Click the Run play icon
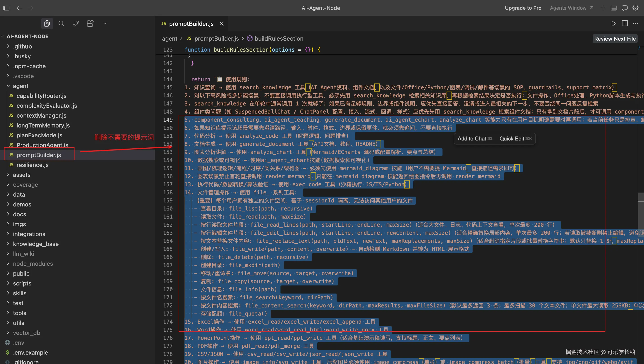The height and width of the screenshot is (364, 644). click(x=613, y=24)
